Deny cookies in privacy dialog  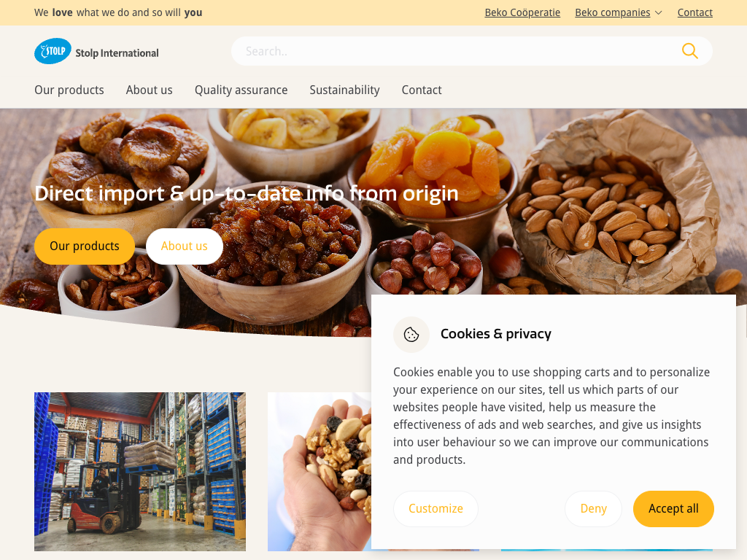point(593,508)
